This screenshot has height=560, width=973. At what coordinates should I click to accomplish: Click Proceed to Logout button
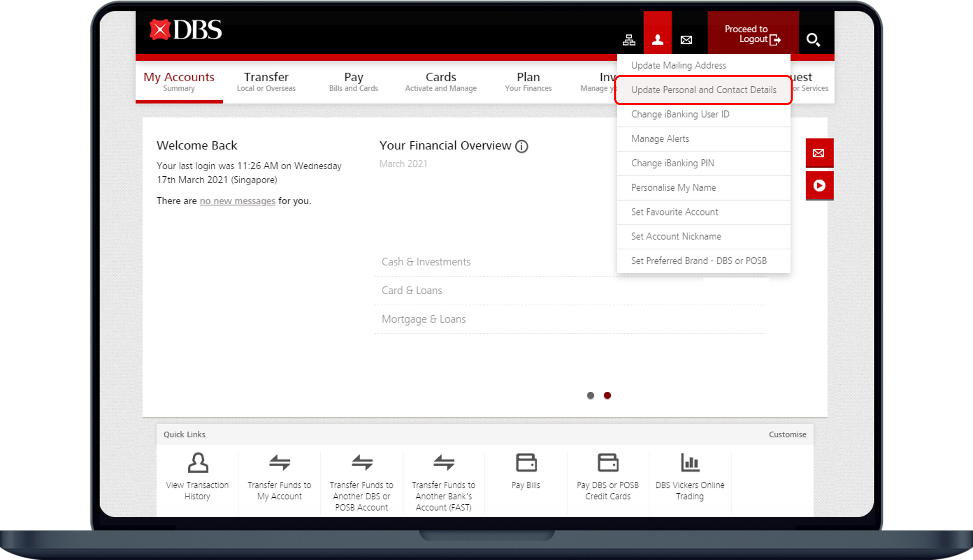click(753, 32)
